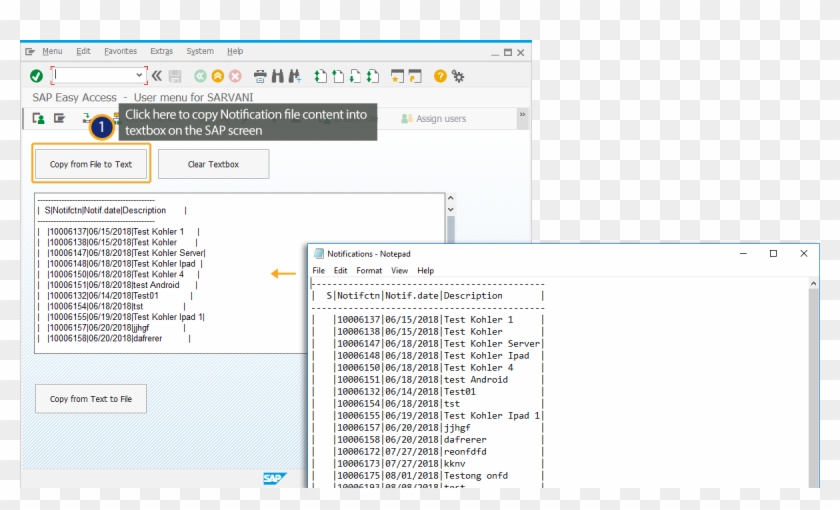The image size is (840, 510).
Task: Click the Notepad file icon in title bar
Action: pyautogui.click(x=319, y=253)
